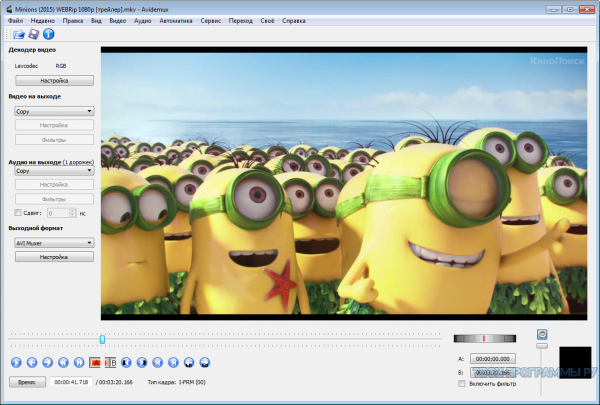Open the Справка menu
600x405 pixels.
pyautogui.click(x=293, y=21)
